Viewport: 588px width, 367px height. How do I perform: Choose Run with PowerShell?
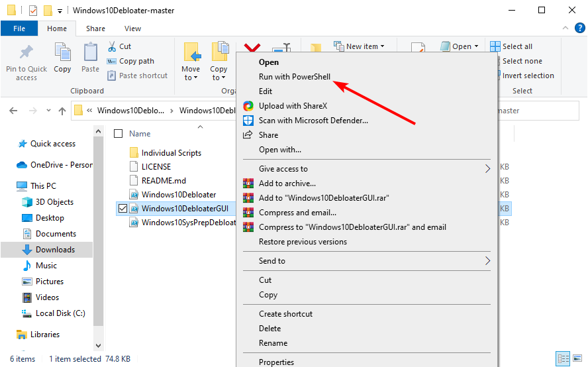tap(295, 77)
